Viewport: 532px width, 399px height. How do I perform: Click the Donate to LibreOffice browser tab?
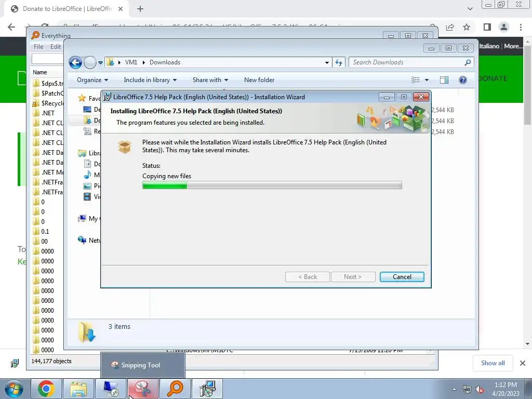tap(66, 9)
